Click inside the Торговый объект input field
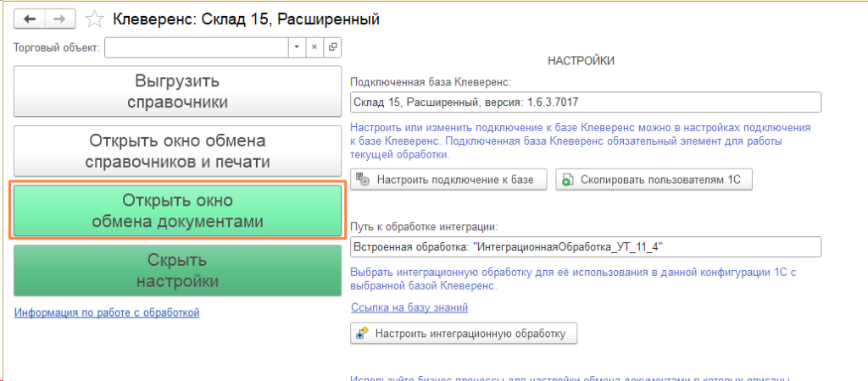 click(195, 47)
